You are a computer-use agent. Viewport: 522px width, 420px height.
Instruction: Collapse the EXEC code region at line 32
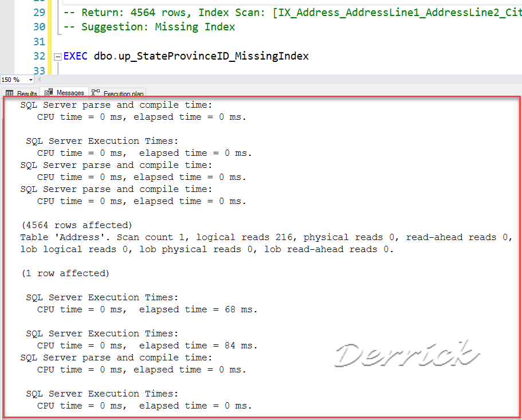58,56
